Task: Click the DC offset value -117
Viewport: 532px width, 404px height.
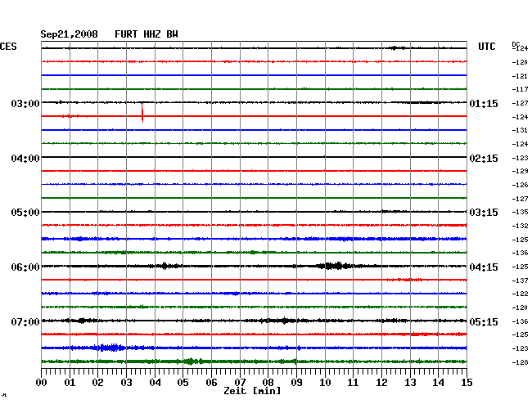Action: pyautogui.click(x=520, y=89)
